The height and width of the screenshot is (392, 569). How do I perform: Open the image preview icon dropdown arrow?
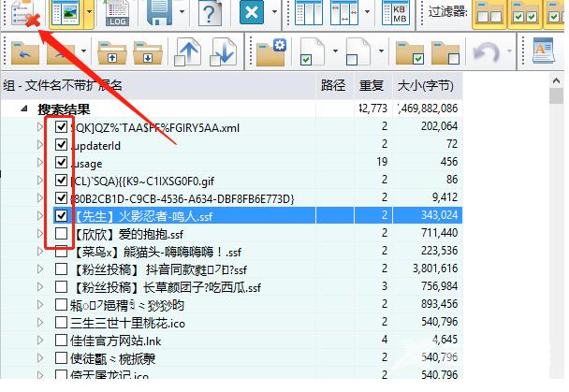click(x=89, y=11)
